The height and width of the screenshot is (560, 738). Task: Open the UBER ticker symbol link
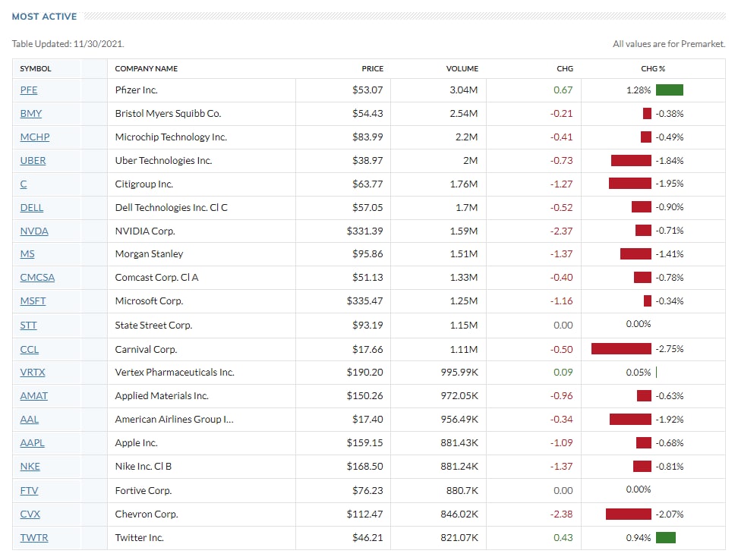(33, 160)
